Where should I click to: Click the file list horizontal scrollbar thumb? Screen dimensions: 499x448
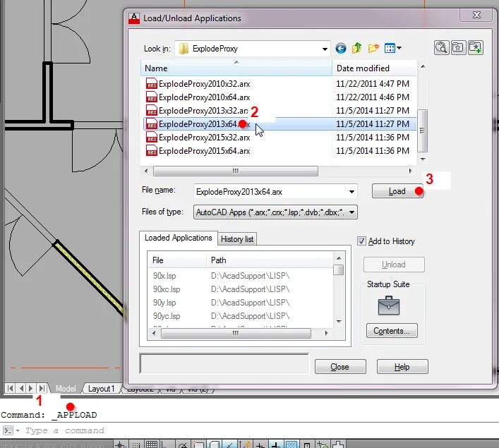click(x=236, y=171)
